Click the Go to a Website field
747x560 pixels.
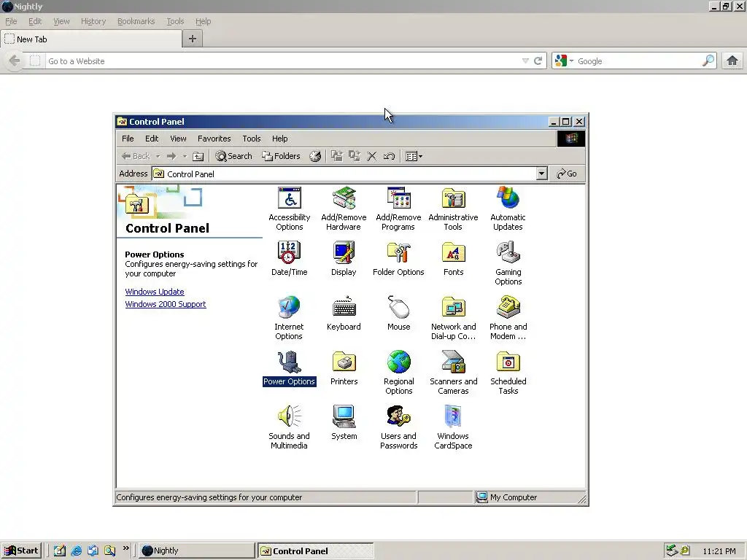[283, 61]
